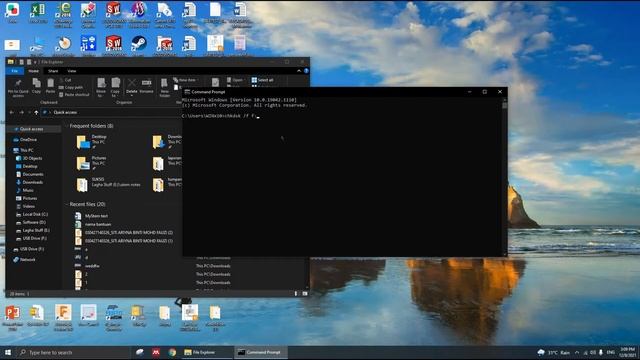Screen dimensions: 640x360
Task: Select OneDrive in the navigation pane
Action: (28, 140)
